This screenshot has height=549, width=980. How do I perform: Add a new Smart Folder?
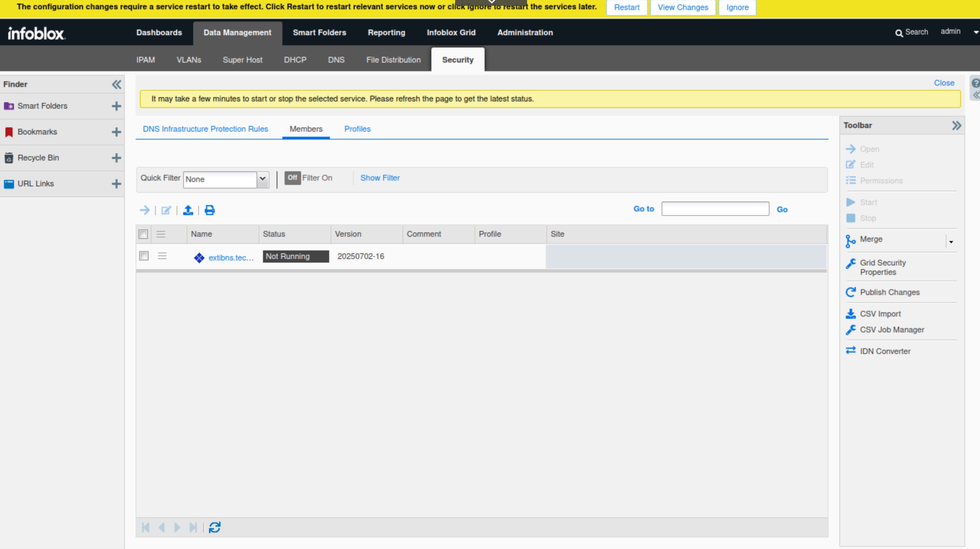click(116, 106)
